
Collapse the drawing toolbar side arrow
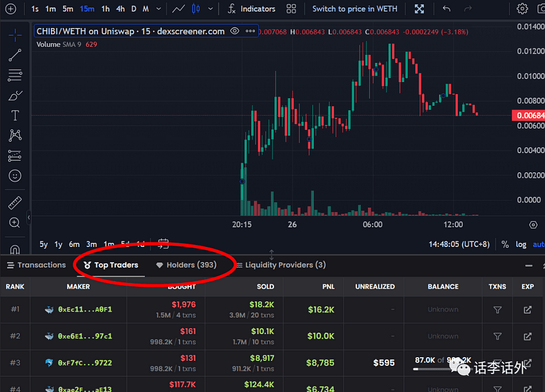pos(29,218)
